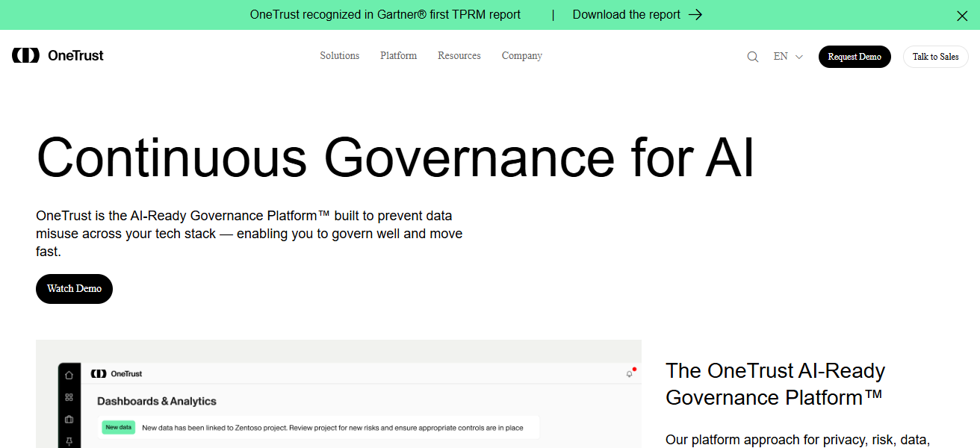This screenshot has width=980, height=448.
Task: Click the grid icon in dashboard sidebar
Action: tap(69, 397)
